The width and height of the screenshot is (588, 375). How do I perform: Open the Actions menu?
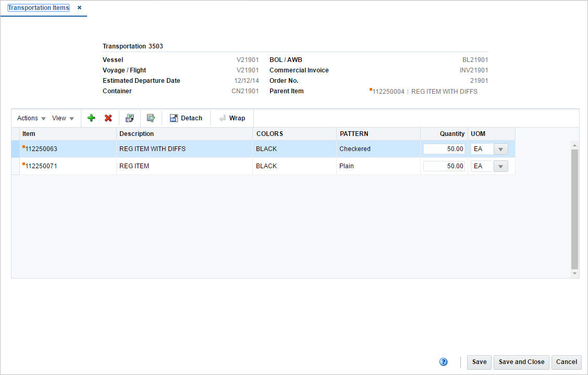[x=31, y=118]
